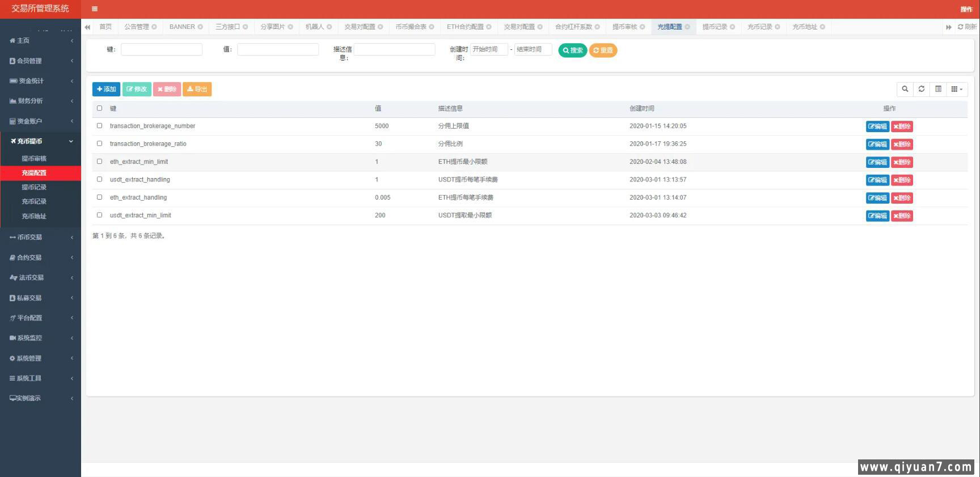980x477 pixels.
Task: Click the blue 添加 add button
Action: point(106,89)
